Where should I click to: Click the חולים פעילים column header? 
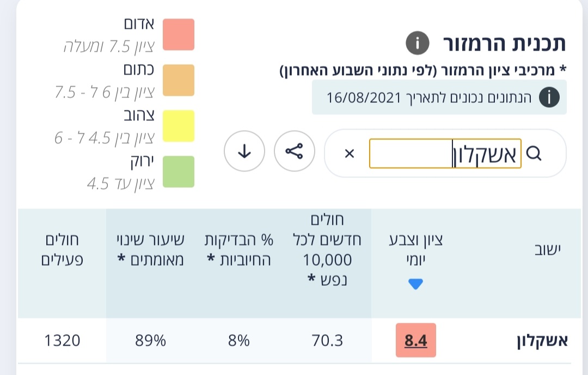pyautogui.click(x=62, y=249)
